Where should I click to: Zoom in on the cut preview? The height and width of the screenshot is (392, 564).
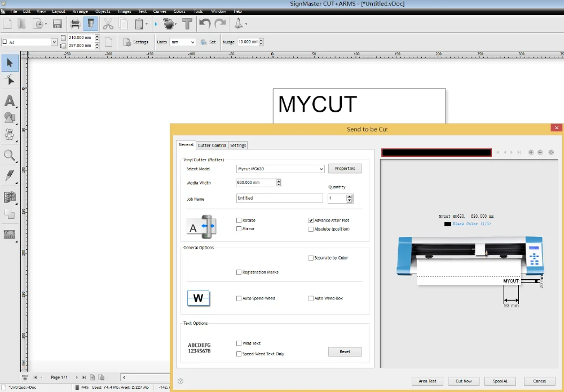click(x=531, y=152)
